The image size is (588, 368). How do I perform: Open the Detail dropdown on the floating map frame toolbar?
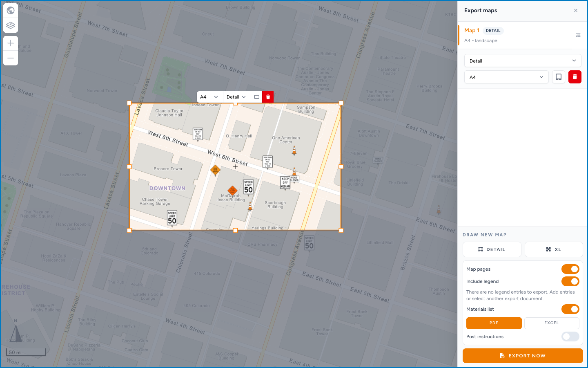pyautogui.click(x=237, y=97)
